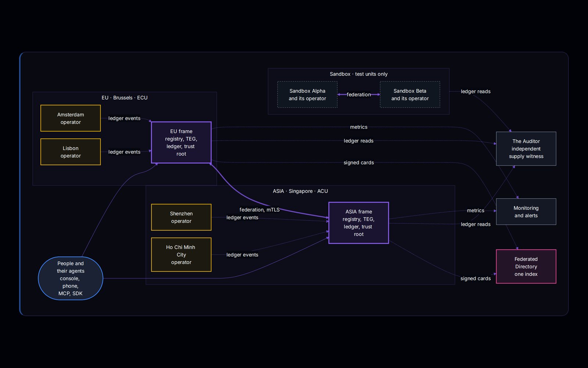The image size is (588, 368).
Task: Click the 'ASIA · Singapore · ACU' group title
Action: click(x=300, y=191)
